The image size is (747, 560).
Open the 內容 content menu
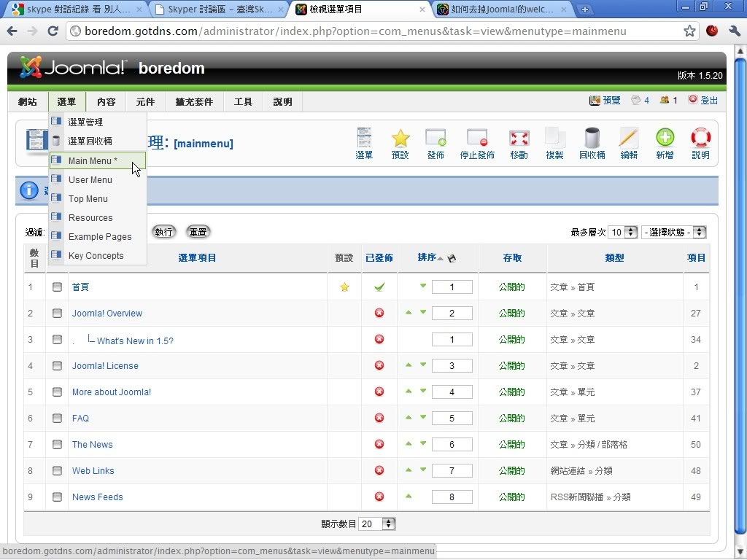coord(106,101)
